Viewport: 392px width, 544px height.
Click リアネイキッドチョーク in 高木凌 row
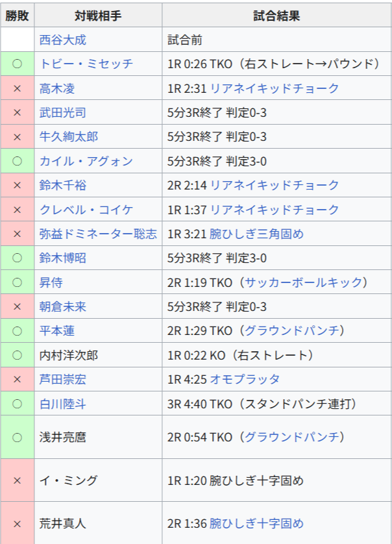[x=275, y=88]
